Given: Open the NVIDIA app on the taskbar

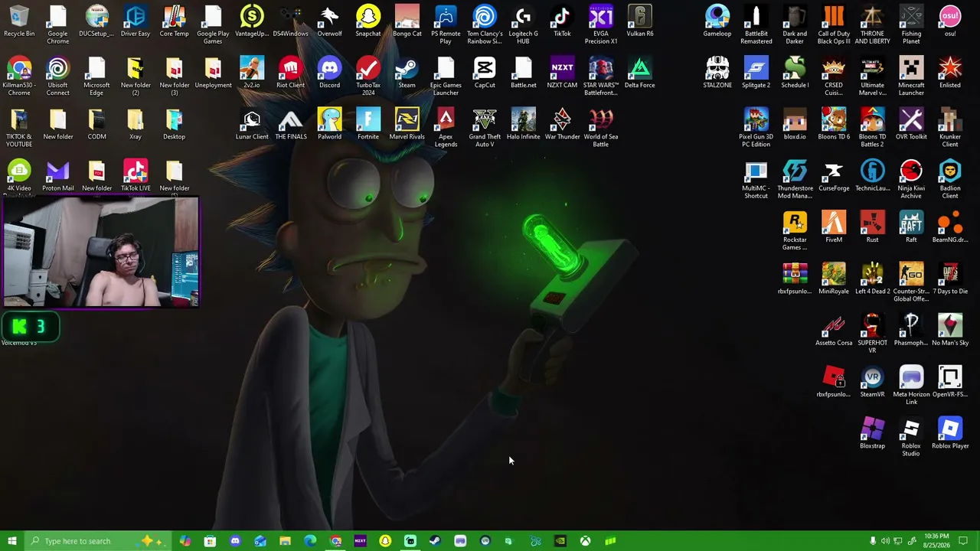Looking at the screenshot, I should pos(560,541).
